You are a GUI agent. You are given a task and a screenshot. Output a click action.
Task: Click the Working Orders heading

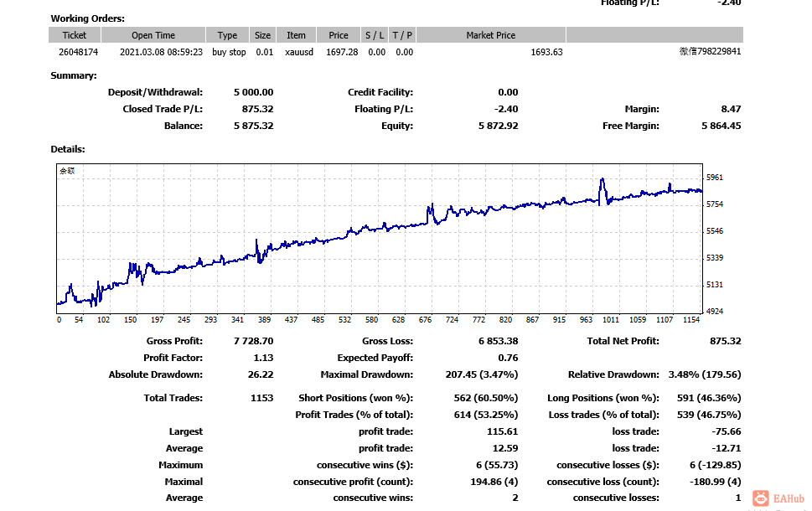pyautogui.click(x=87, y=18)
